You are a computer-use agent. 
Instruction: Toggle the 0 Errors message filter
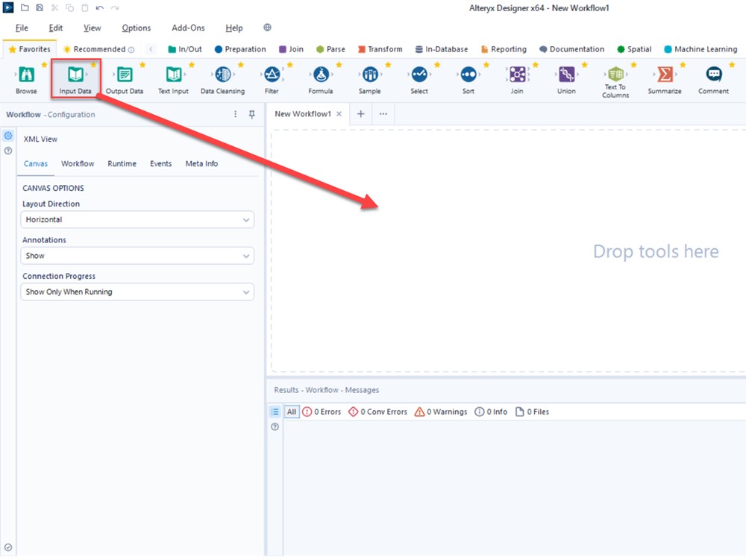322,411
